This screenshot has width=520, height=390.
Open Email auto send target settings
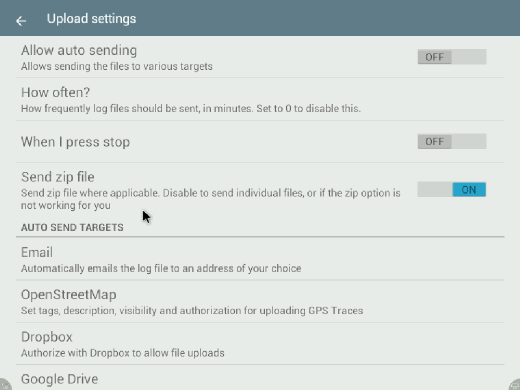tap(260, 259)
